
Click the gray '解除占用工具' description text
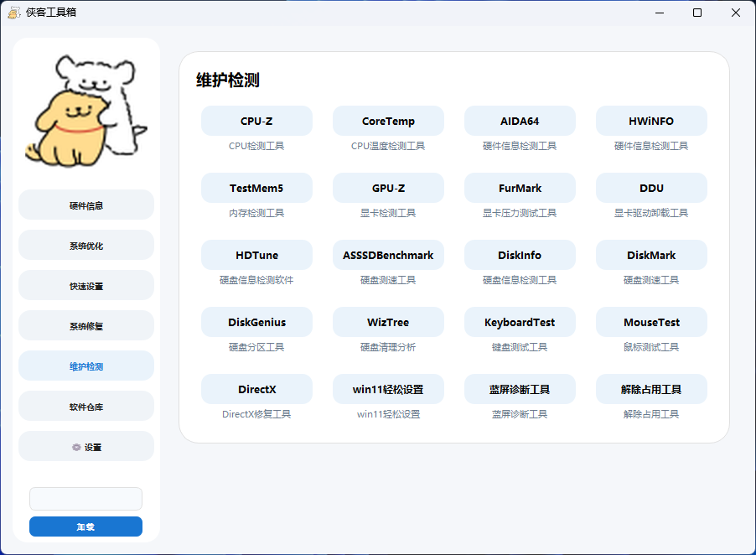tap(651, 413)
